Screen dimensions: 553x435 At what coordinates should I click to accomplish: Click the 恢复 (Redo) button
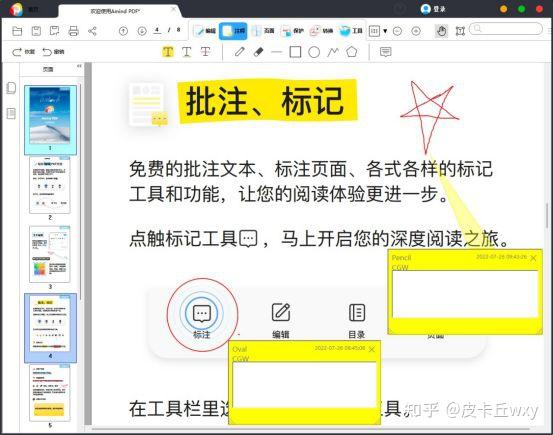click(23, 52)
